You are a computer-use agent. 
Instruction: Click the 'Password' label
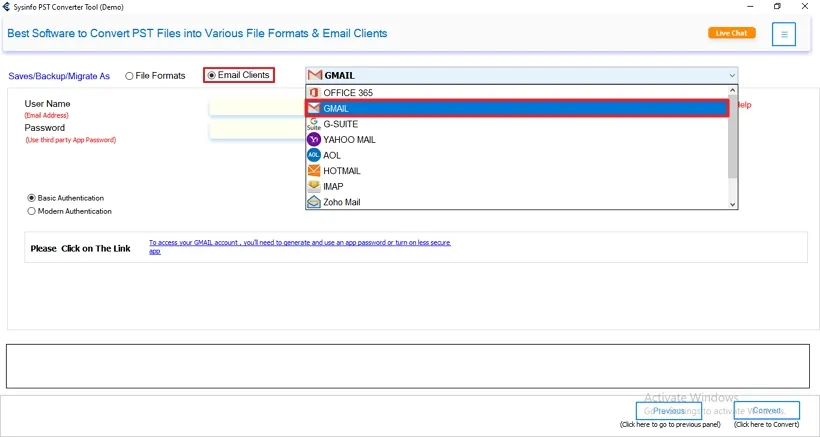[44, 128]
